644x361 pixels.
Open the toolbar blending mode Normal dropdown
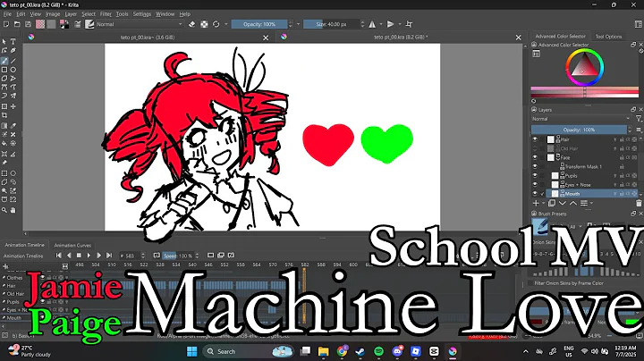click(139, 24)
